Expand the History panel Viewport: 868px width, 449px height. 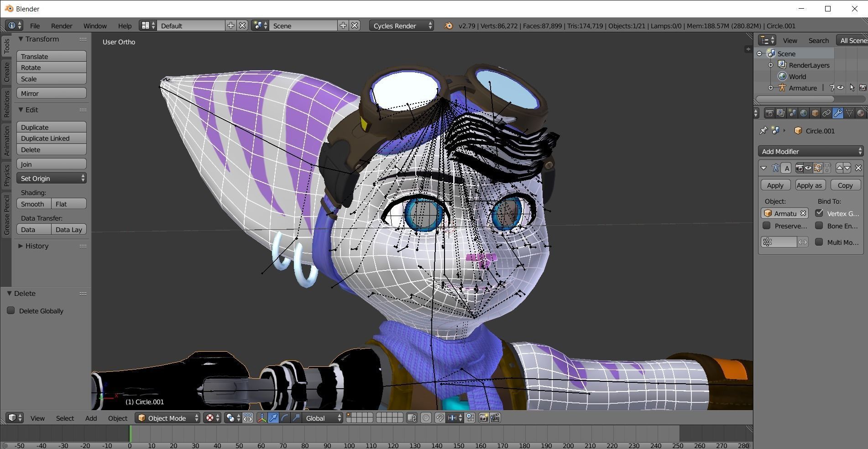pos(21,246)
